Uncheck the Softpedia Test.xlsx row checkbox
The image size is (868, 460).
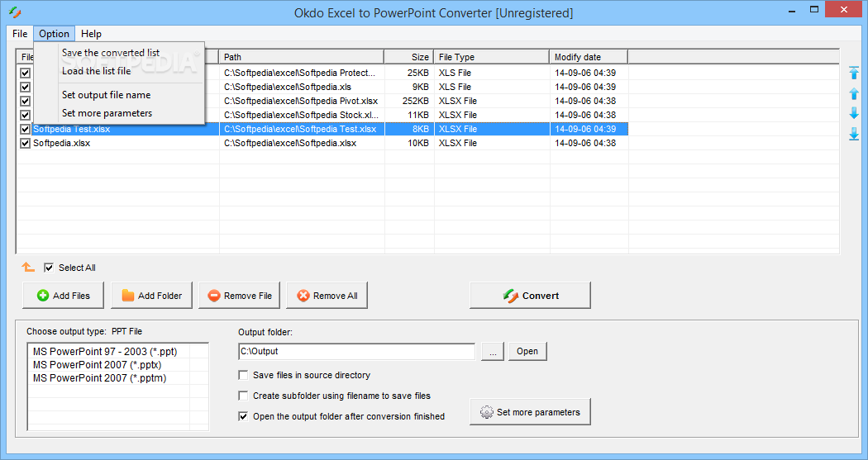pyautogui.click(x=25, y=129)
